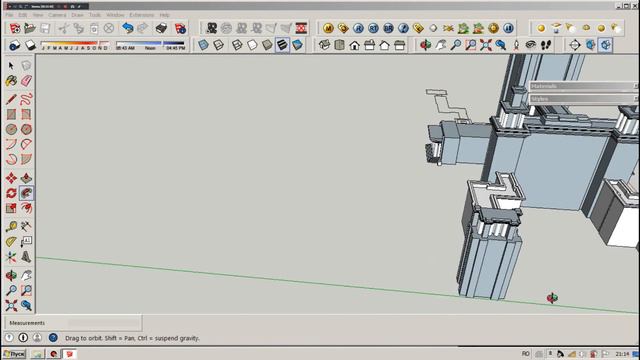Viewport: 640px width, 360px height.
Task: Select the Offset tool
Action: click(x=26, y=208)
